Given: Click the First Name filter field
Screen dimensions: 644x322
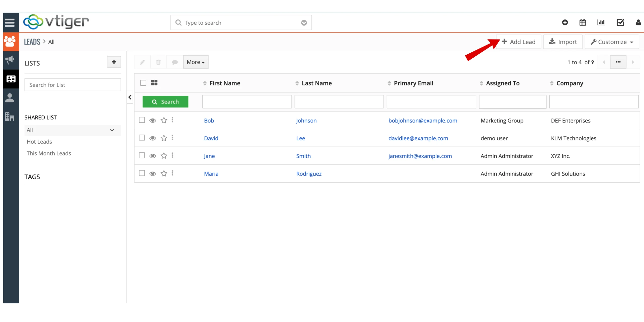Looking at the screenshot, I should [247, 102].
